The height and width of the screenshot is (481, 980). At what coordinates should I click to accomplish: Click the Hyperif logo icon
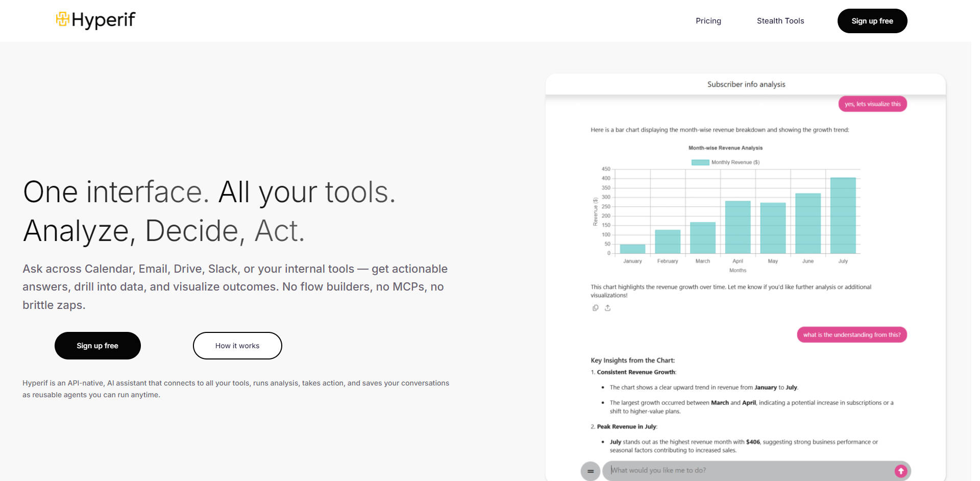pos(62,19)
